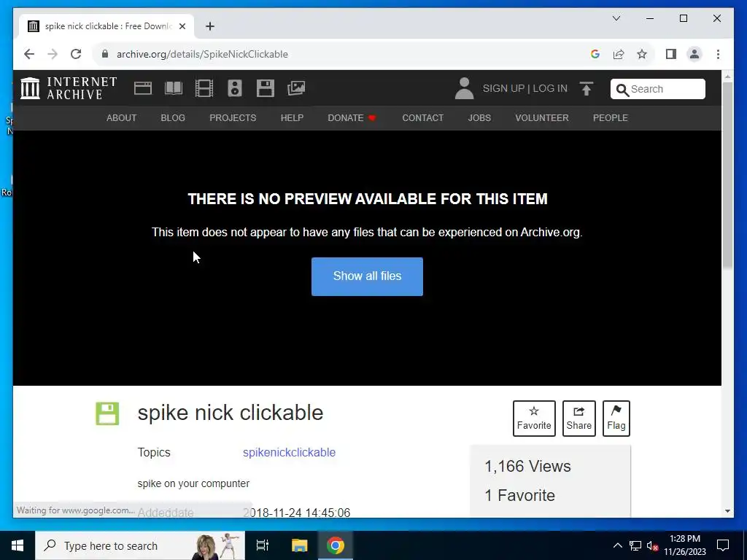Open the Images icon in Archive navbar
The height and width of the screenshot is (560, 747).
click(x=296, y=88)
